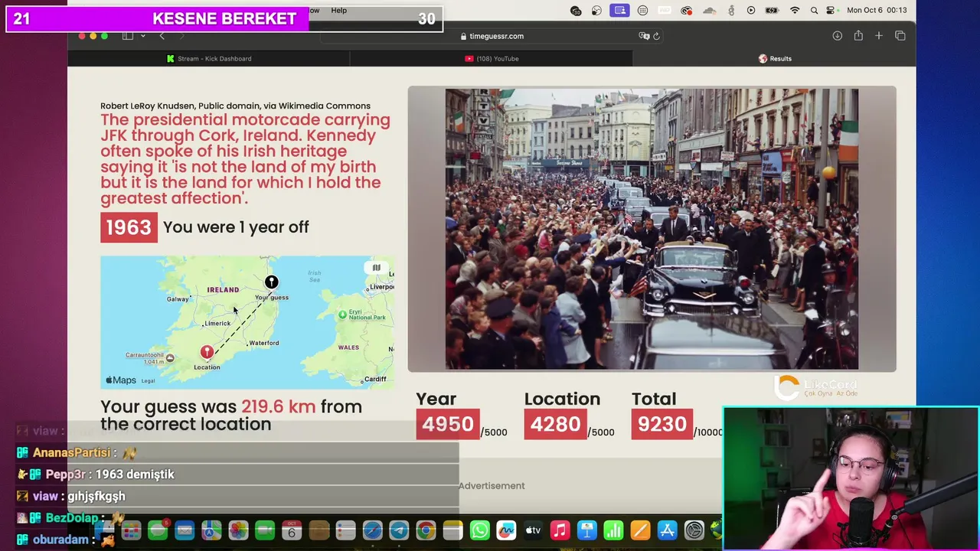Click the Year score 4950
Screen dimensions: 980x551
coord(448,424)
